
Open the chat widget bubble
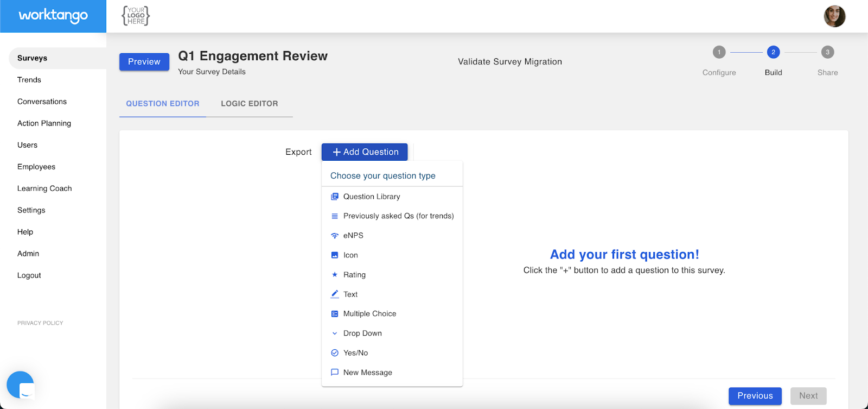click(x=21, y=385)
